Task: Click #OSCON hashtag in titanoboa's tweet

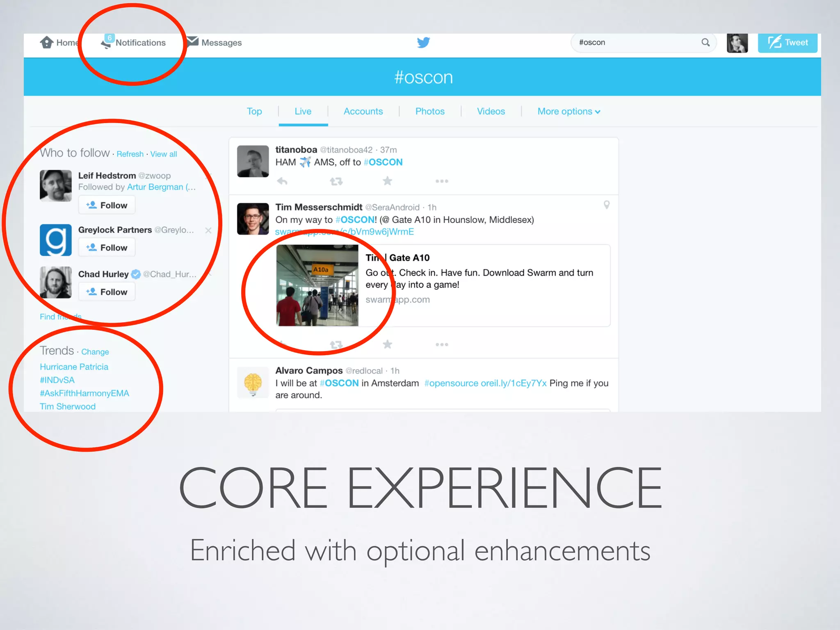Action: click(383, 162)
